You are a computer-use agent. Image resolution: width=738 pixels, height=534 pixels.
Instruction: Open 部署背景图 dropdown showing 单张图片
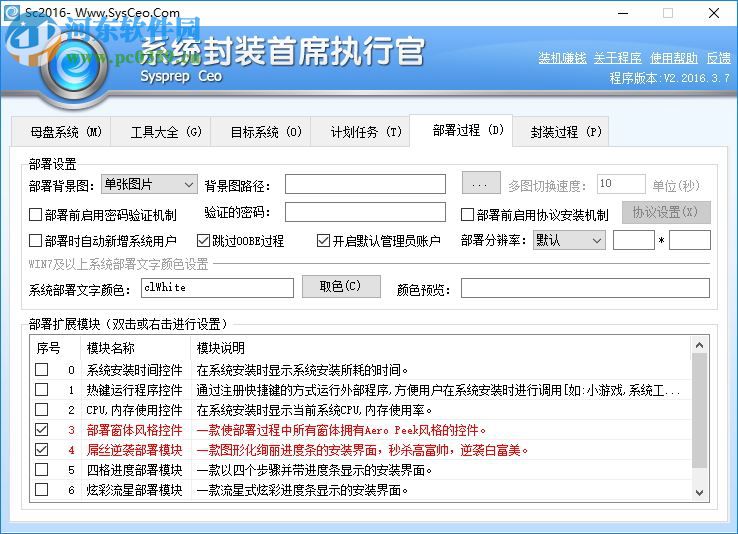coord(149,184)
